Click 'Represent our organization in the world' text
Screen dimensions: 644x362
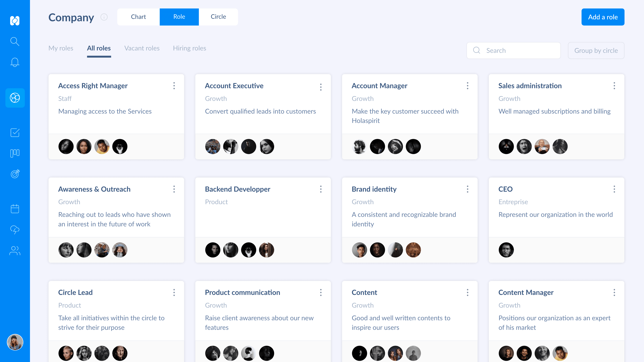(x=556, y=214)
